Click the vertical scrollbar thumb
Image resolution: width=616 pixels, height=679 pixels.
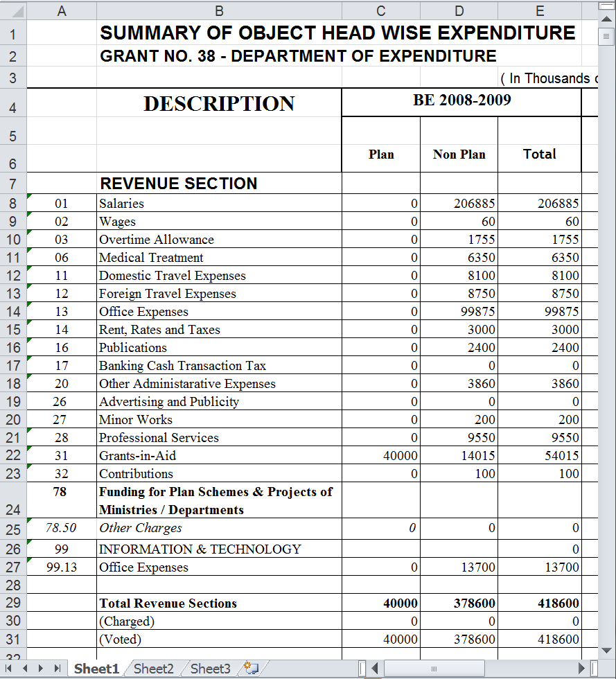click(x=606, y=36)
